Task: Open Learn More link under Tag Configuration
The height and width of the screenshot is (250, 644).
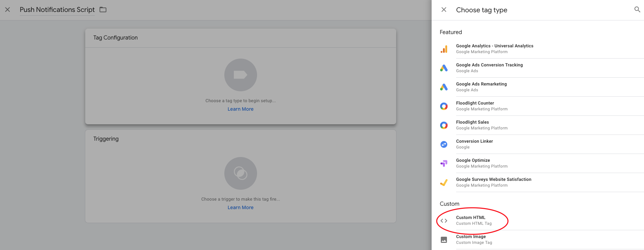Action: pyautogui.click(x=240, y=109)
